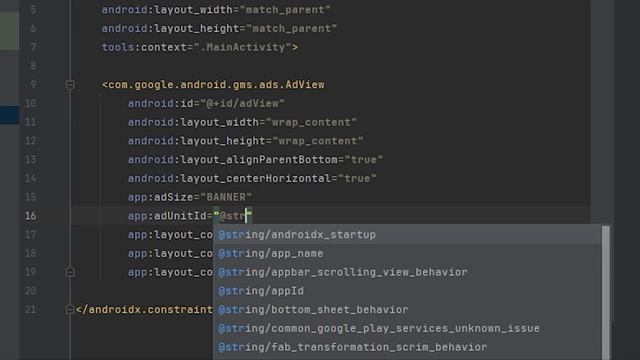Place cursor in app:adUnitId value "@str"

point(233,216)
